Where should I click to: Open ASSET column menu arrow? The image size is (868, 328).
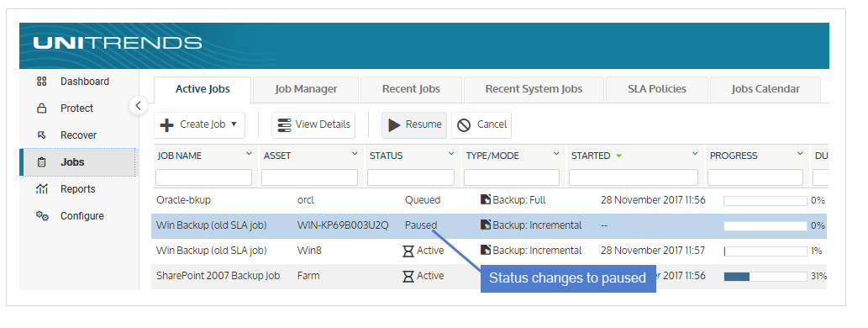click(355, 154)
